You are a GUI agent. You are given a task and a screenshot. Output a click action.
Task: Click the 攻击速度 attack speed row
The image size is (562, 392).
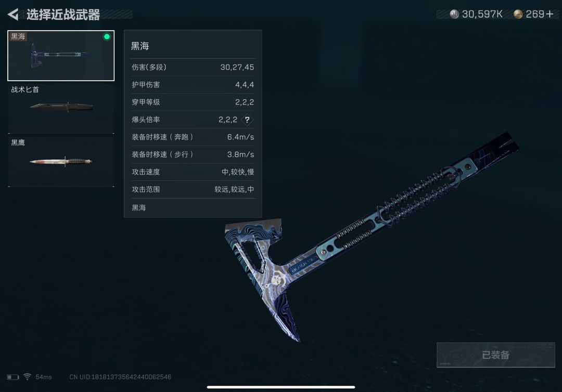pos(193,172)
